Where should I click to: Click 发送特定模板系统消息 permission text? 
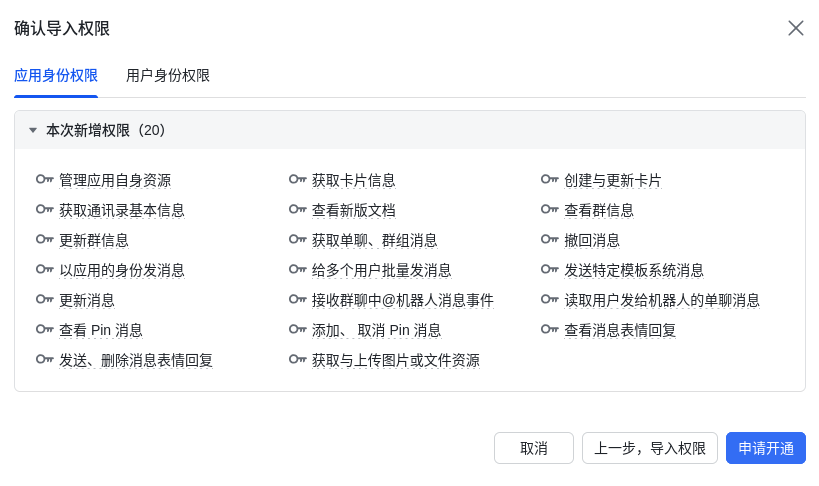click(x=634, y=270)
